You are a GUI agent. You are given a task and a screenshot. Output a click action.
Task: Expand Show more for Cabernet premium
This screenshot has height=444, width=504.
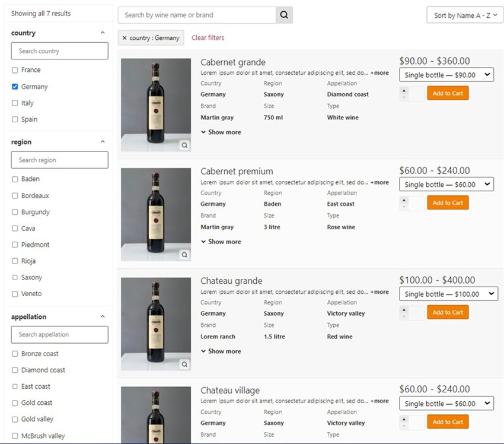coord(221,242)
